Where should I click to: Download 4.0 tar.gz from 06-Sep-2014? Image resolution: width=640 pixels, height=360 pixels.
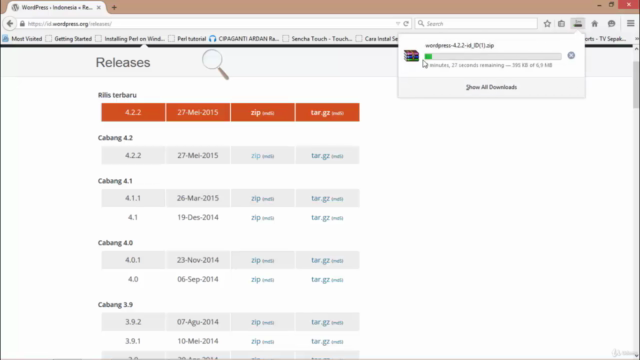point(320,279)
